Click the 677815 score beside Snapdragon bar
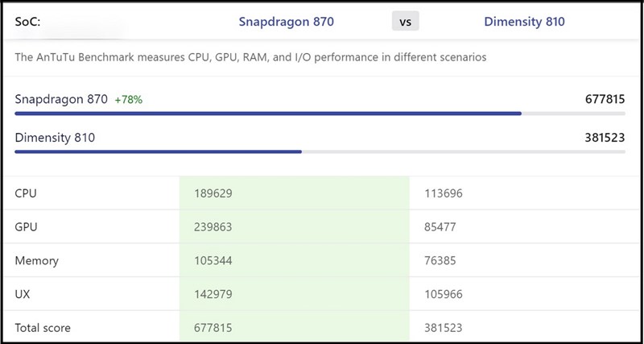This screenshot has width=644, height=344. (605, 100)
